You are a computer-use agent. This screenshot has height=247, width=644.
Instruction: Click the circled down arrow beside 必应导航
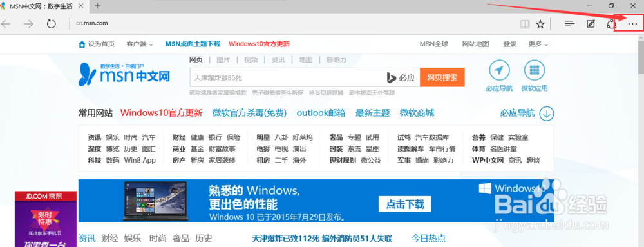547,114
